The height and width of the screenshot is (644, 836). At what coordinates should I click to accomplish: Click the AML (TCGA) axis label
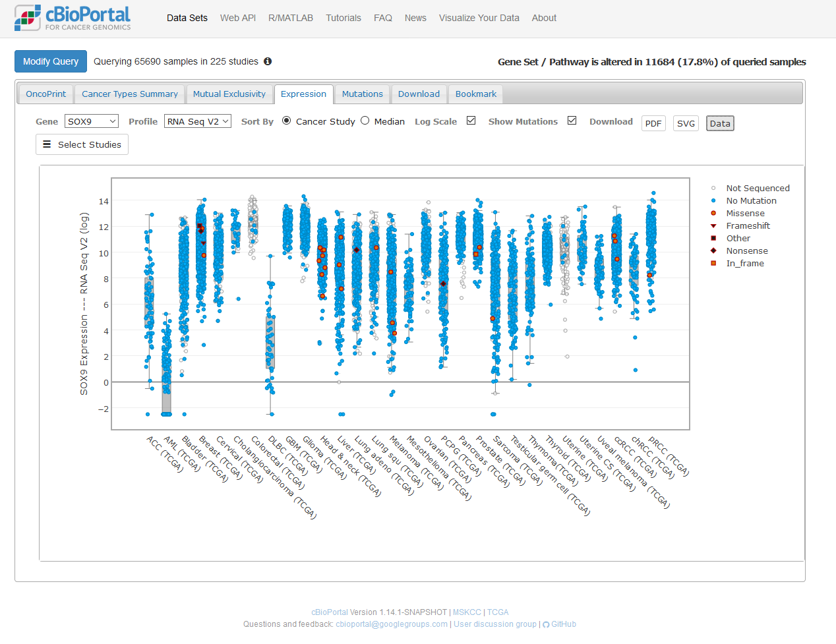(x=182, y=454)
